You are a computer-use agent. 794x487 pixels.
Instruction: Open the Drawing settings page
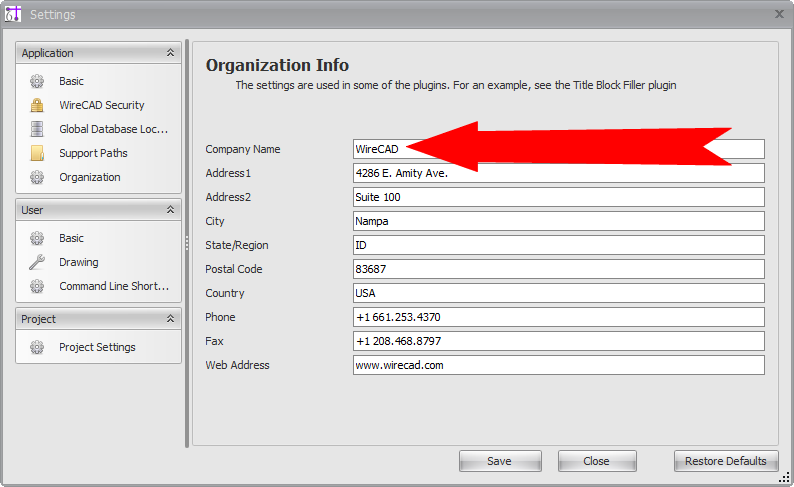click(x=78, y=262)
